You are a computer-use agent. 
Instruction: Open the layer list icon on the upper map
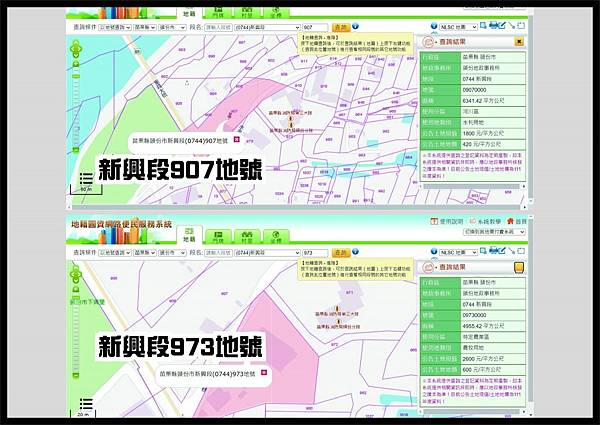(x=86, y=178)
